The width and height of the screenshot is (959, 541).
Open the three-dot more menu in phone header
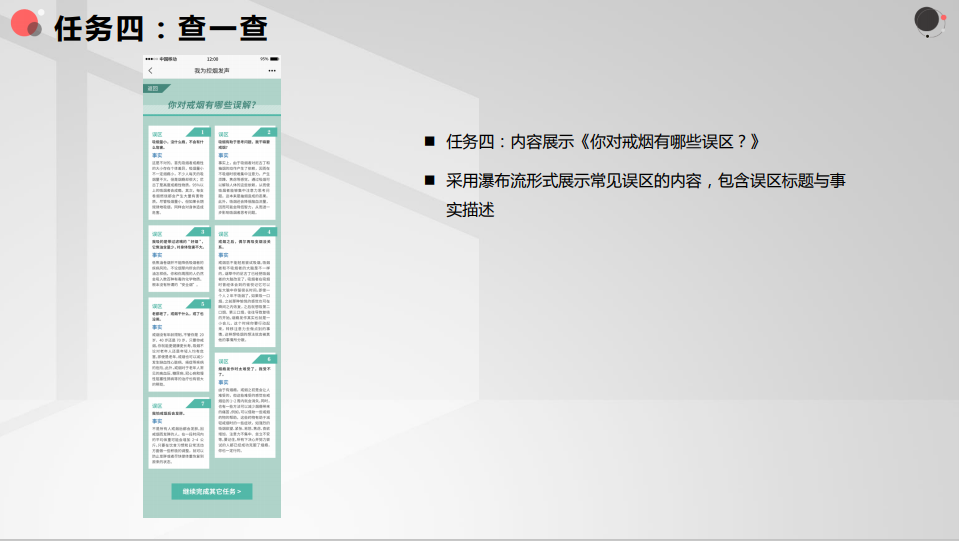(272, 71)
